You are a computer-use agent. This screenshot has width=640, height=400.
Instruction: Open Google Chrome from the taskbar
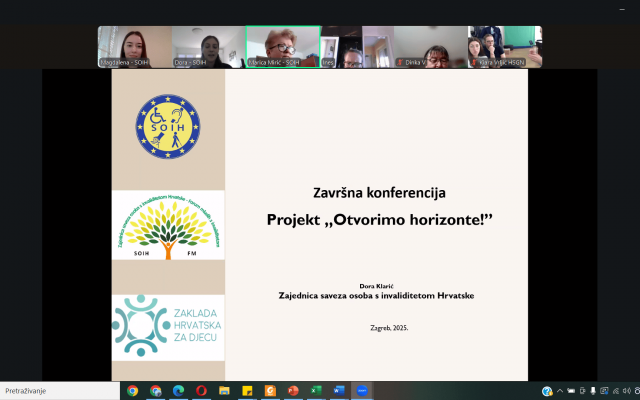click(132, 391)
